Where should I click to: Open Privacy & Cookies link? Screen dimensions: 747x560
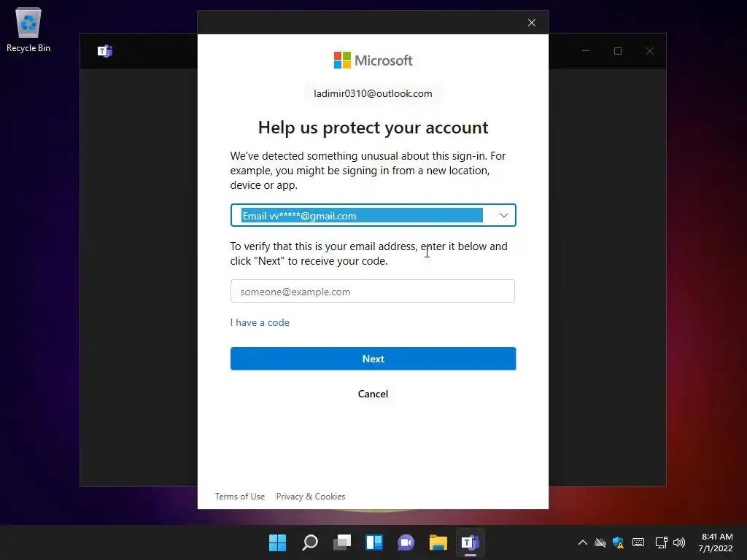[x=311, y=496]
